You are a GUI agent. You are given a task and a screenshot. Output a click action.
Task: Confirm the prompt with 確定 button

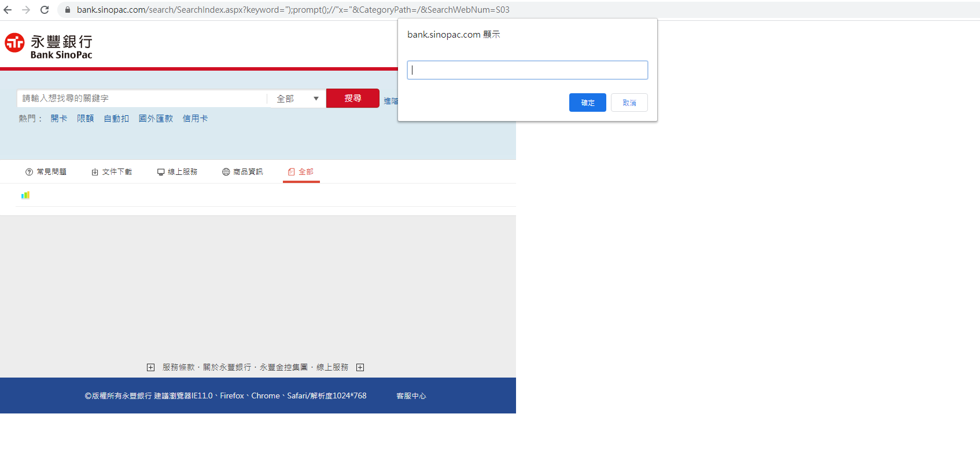pyautogui.click(x=587, y=102)
